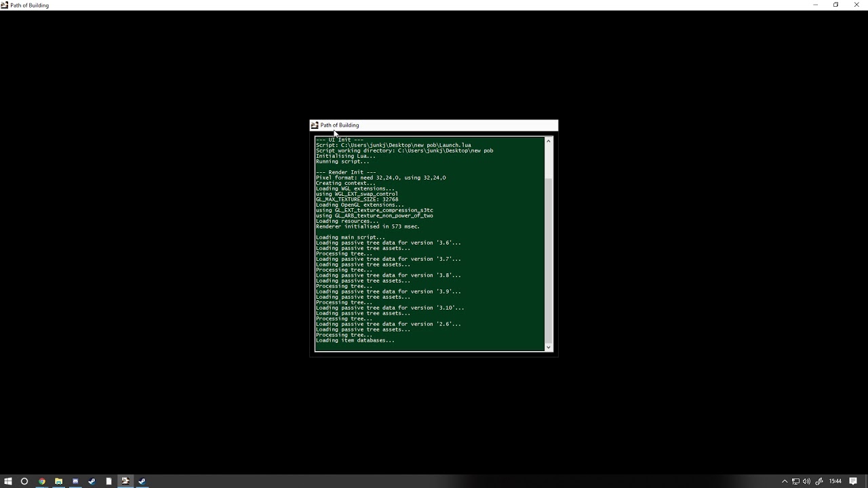The height and width of the screenshot is (488, 868).
Task: Click the 'Renderer initialised in 573 msec.' line
Action: (368, 226)
